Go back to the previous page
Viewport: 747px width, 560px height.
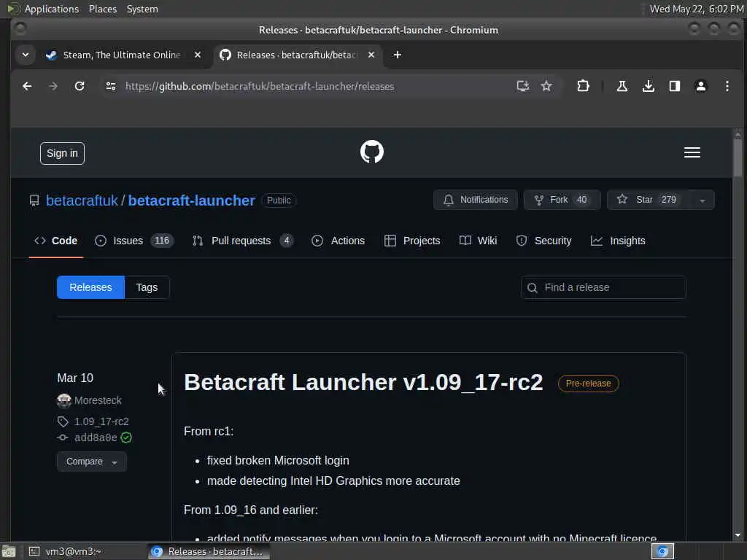tap(27, 86)
